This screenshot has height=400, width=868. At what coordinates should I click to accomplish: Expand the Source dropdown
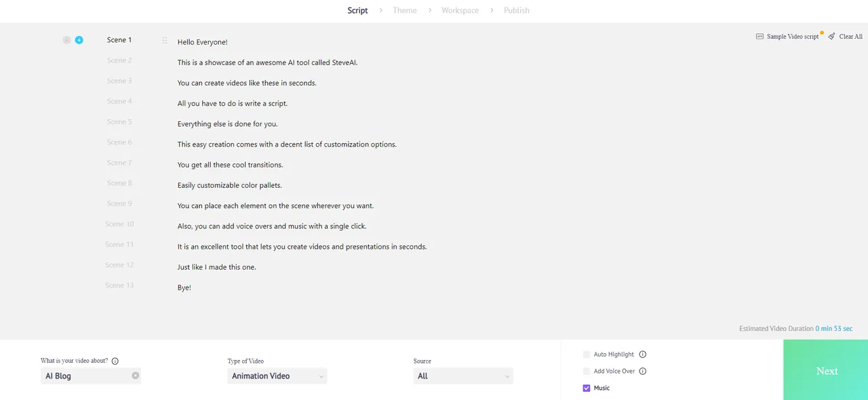pyautogui.click(x=463, y=376)
